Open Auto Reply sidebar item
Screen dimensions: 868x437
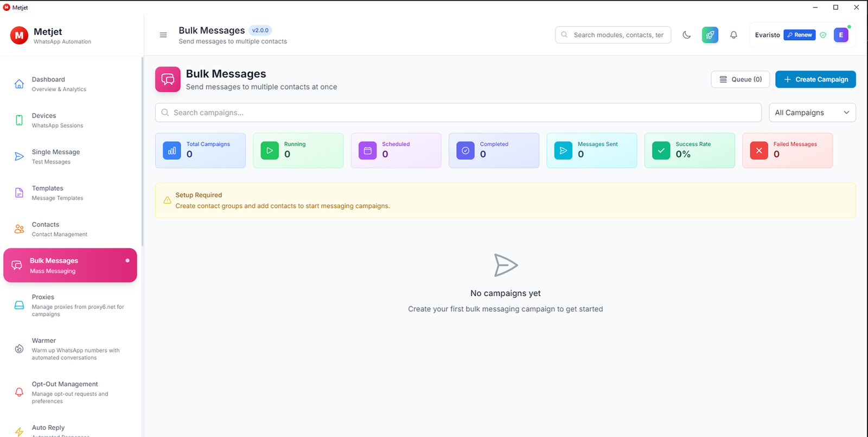(x=71, y=430)
